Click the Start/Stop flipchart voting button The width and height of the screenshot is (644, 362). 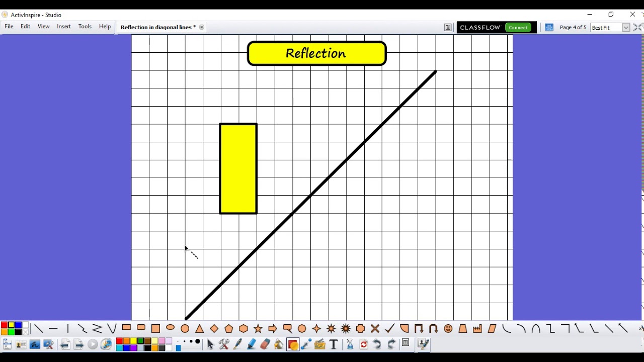[x=93, y=344]
